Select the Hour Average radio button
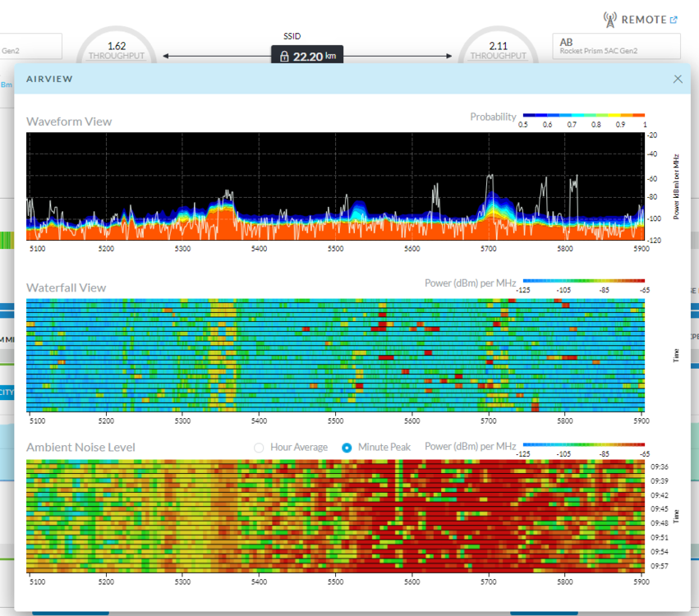The width and height of the screenshot is (699, 616). pos(260,448)
